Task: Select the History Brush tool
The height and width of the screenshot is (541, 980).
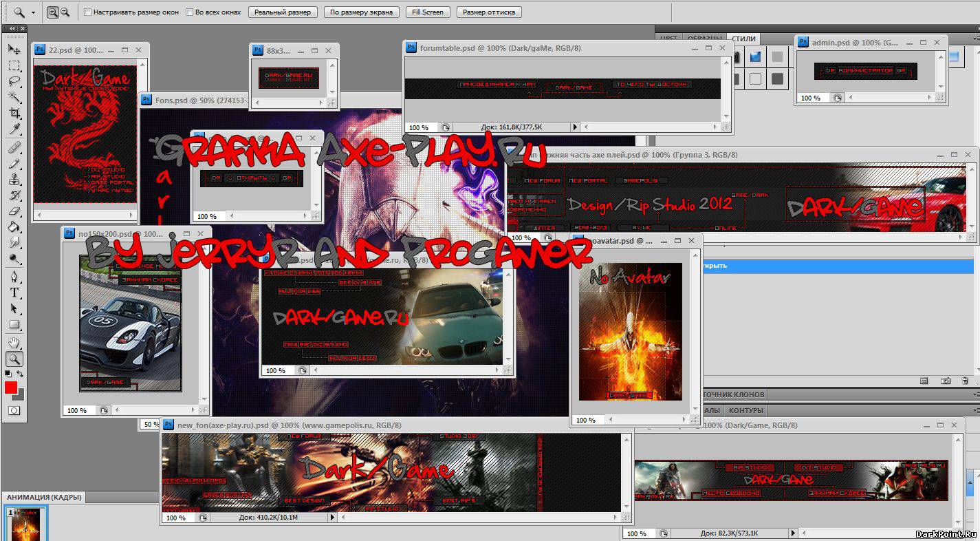Action: pos(14,195)
